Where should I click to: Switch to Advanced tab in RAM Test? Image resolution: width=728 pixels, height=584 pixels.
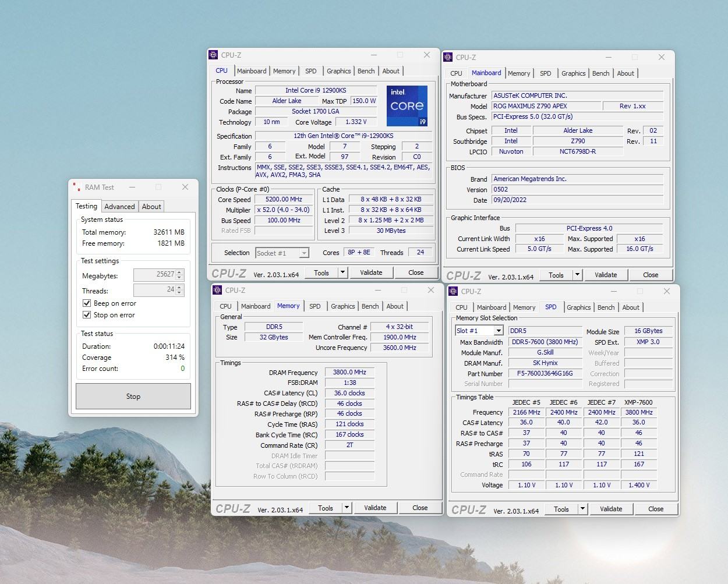119,207
